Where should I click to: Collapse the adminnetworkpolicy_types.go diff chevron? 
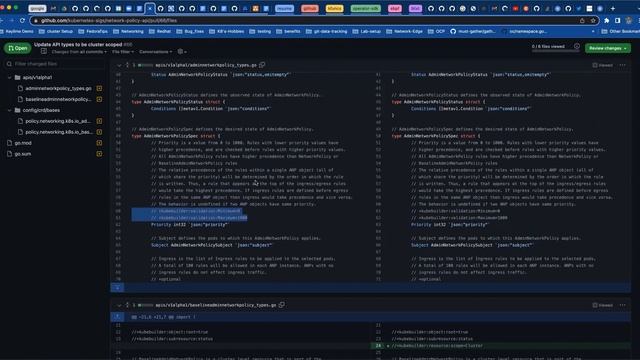[119, 65]
